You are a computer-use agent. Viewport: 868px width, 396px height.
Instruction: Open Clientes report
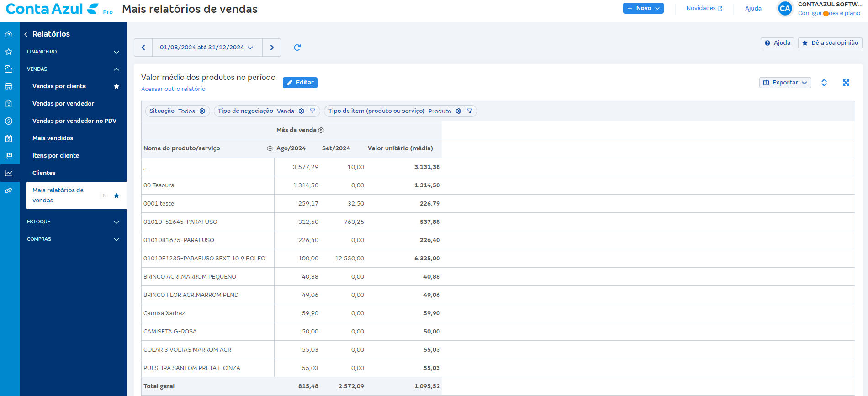[x=44, y=173]
